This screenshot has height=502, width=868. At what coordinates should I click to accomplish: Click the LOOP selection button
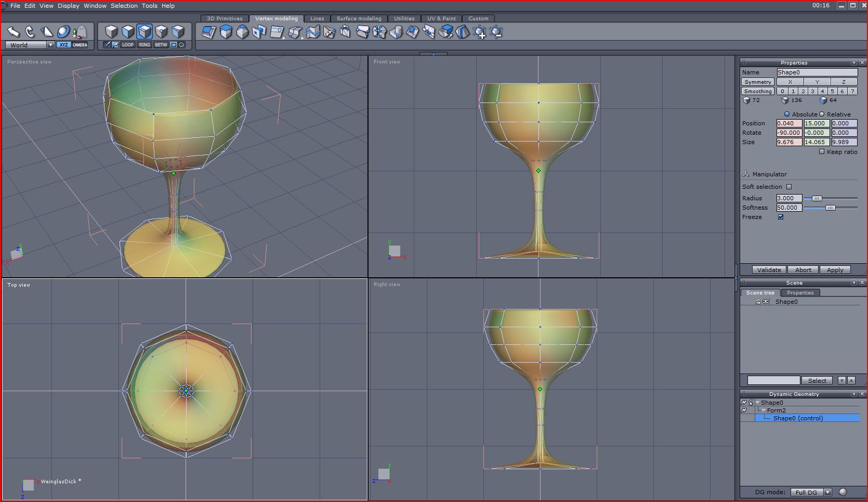click(x=128, y=45)
